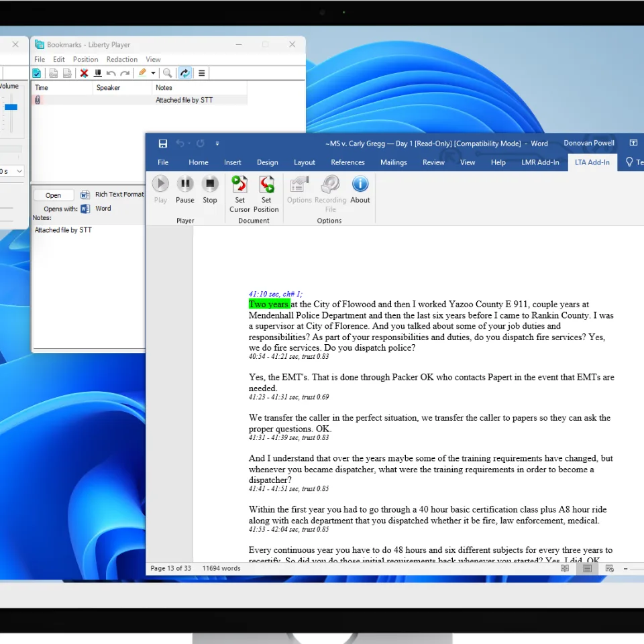The image size is (644, 644).
Task: Open the seconds combo box dropdown at far left
Action: [19, 171]
